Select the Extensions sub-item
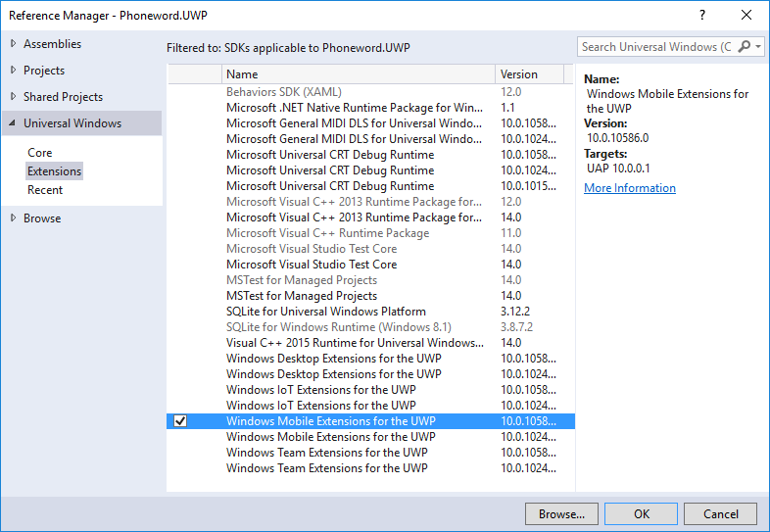770x532 pixels. coord(54,171)
